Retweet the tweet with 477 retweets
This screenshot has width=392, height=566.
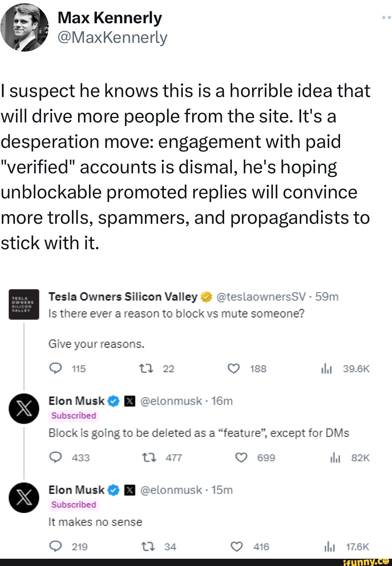148,457
